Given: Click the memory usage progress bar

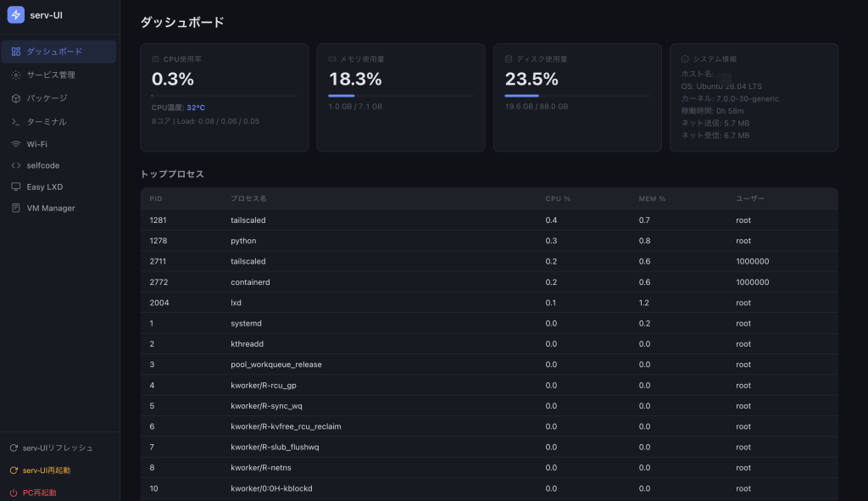Looking at the screenshot, I should (x=401, y=96).
